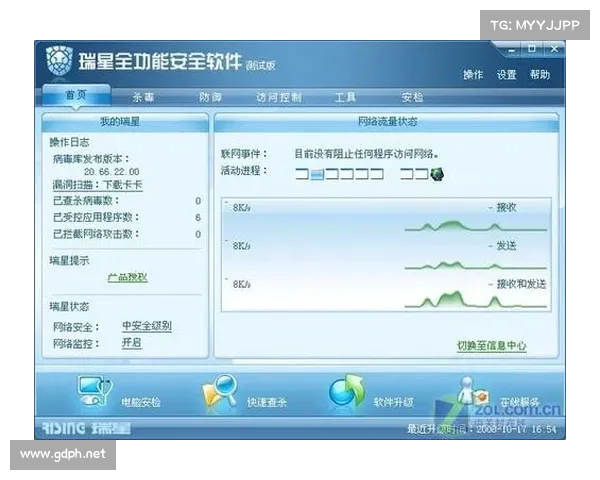Minimize the Rising security window
Screen dimensions: 600x480
512,50
